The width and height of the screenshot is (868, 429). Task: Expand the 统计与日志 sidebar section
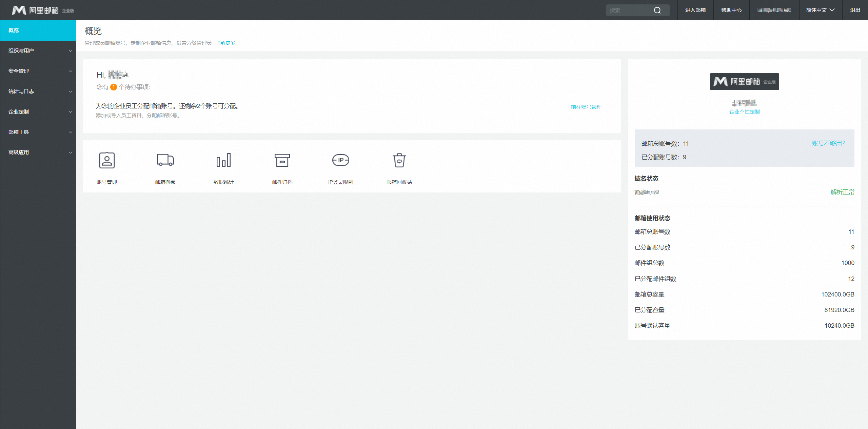click(x=38, y=91)
